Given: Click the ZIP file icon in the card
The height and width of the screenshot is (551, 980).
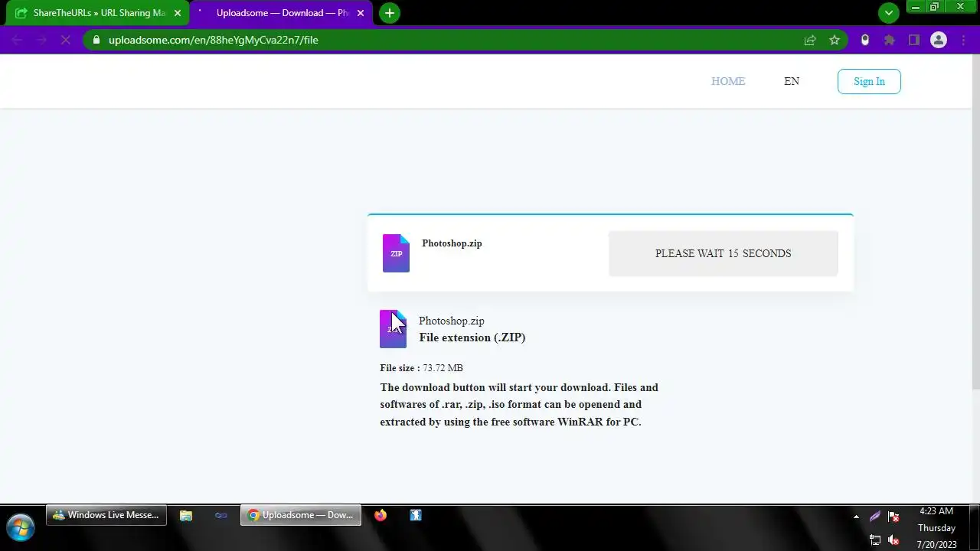Looking at the screenshot, I should click(396, 253).
